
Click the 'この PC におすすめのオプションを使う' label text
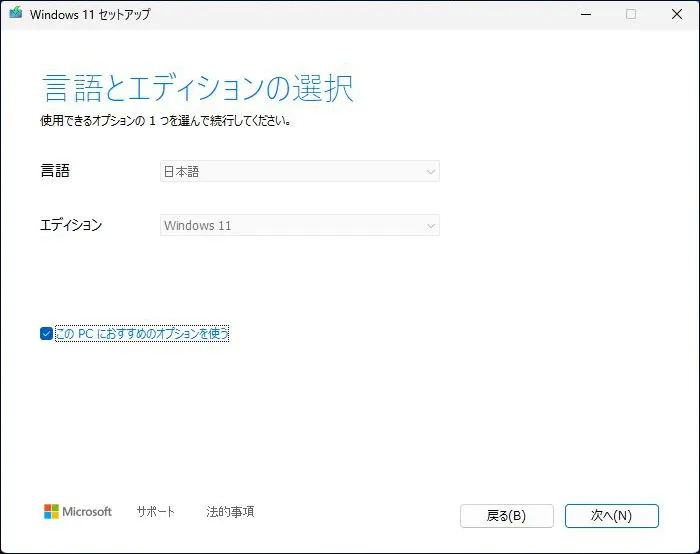pos(142,333)
